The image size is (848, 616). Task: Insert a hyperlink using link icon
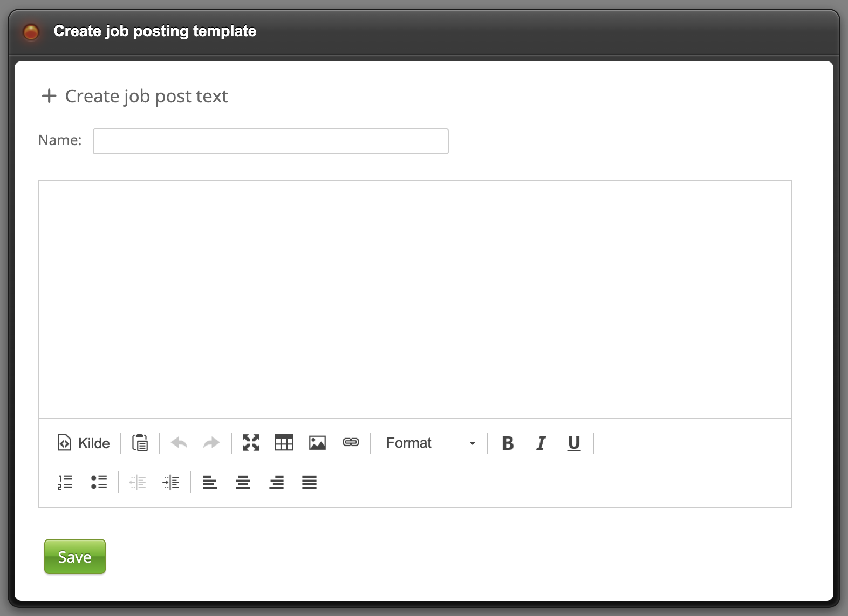351,443
